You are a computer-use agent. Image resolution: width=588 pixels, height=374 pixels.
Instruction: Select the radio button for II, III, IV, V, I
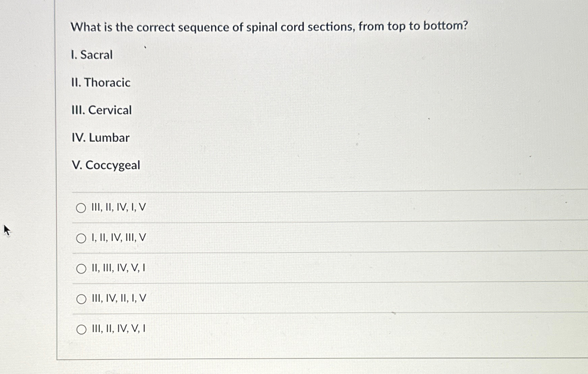point(81,269)
